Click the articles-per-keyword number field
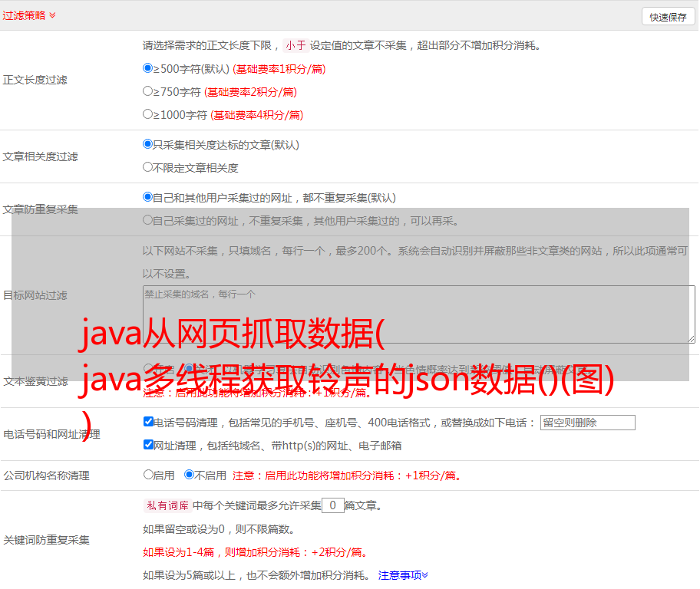700x589 pixels. [x=332, y=505]
